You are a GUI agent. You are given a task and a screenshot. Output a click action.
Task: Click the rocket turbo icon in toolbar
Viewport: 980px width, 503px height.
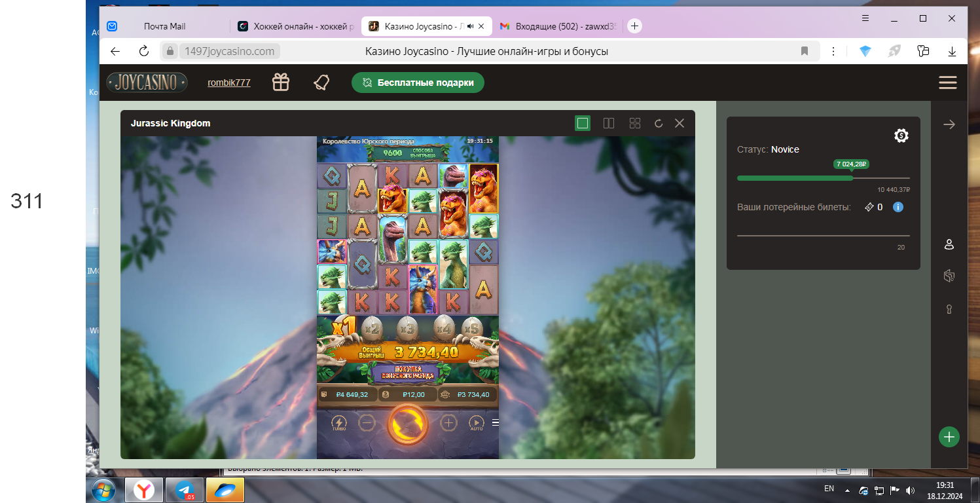tap(894, 51)
